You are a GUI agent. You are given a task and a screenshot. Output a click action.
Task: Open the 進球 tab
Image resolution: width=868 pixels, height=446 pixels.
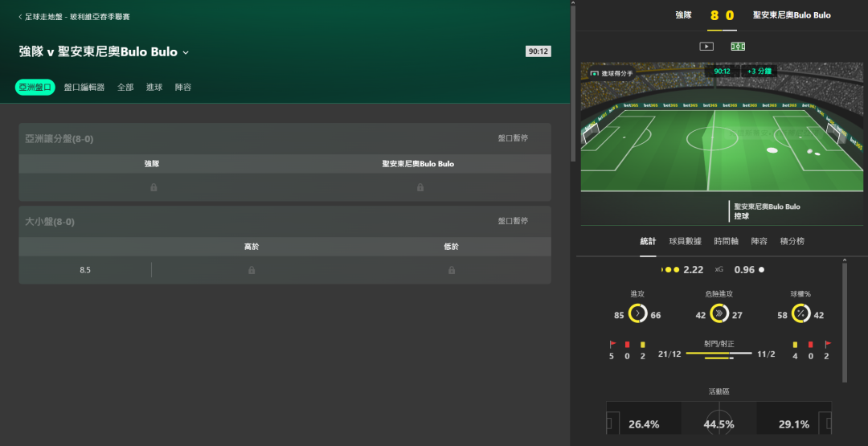point(154,88)
